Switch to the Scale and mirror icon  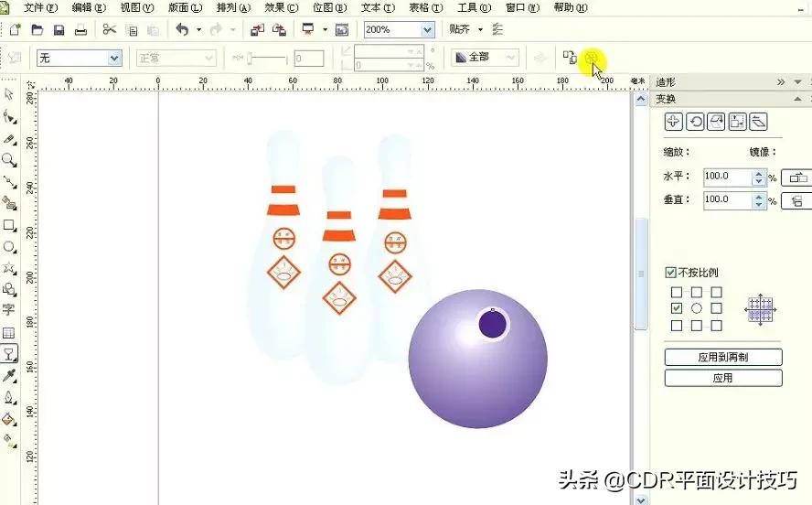click(x=716, y=122)
